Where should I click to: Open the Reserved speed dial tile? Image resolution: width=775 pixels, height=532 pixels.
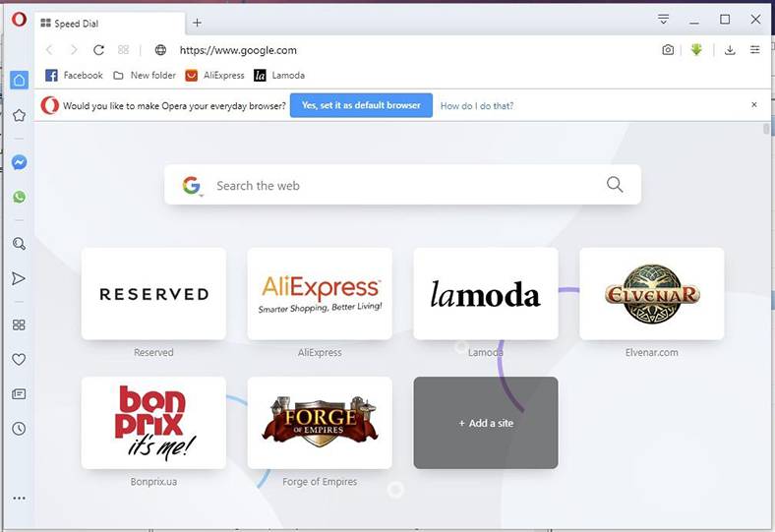click(x=153, y=294)
